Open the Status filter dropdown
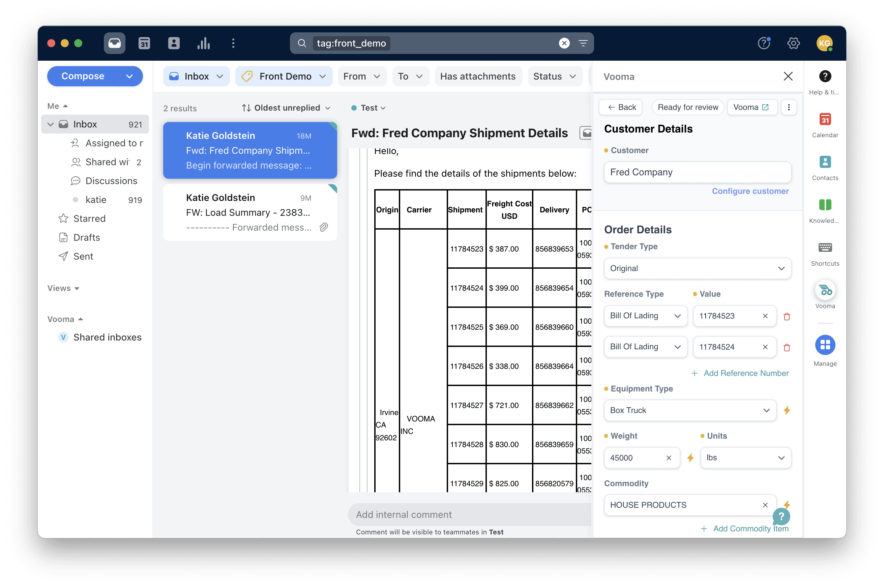This screenshot has height=588, width=884. [555, 76]
